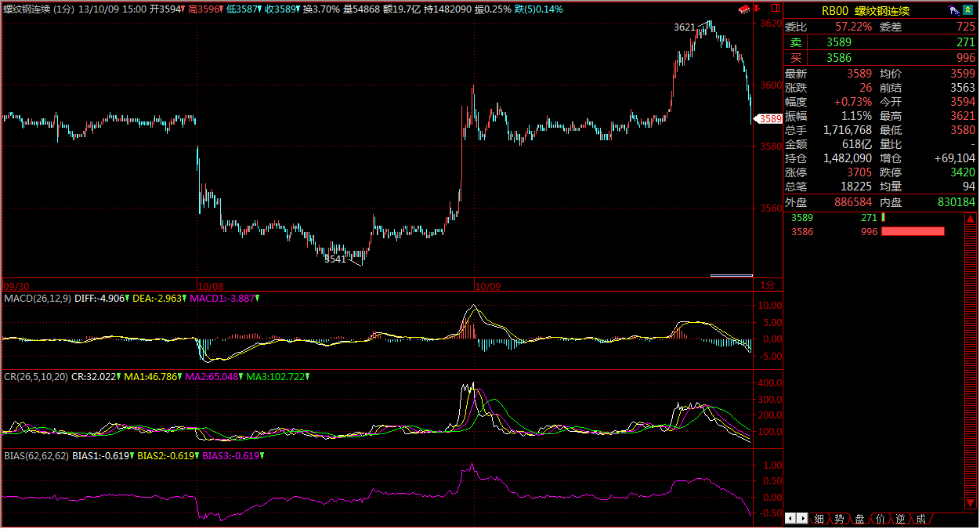The width and height of the screenshot is (980, 529).
Task: Expand the CR MA3 value arrow
Action: pos(307,377)
